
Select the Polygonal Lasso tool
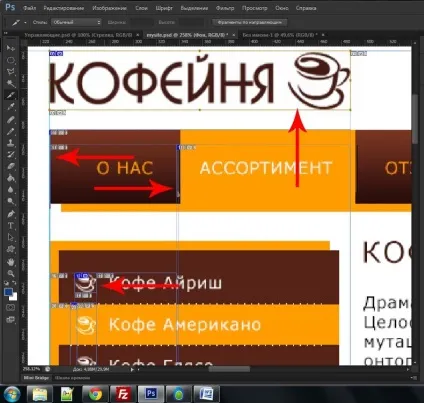(x=11, y=72)
